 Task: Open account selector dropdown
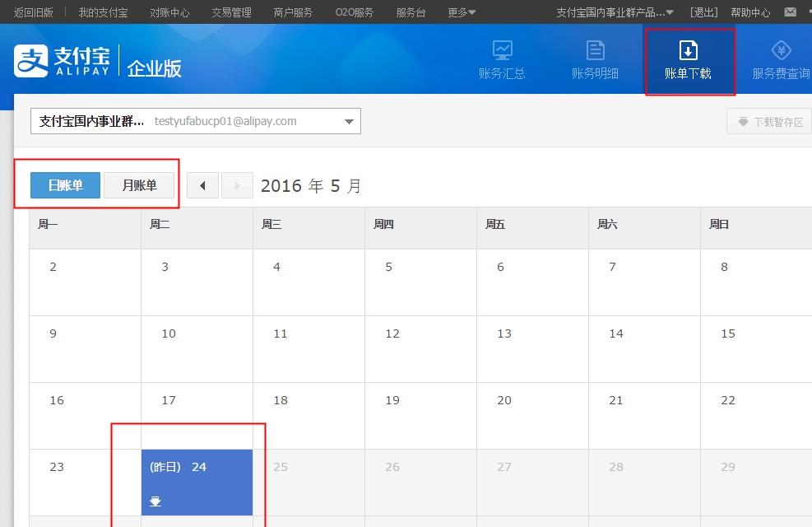[196, 121]
